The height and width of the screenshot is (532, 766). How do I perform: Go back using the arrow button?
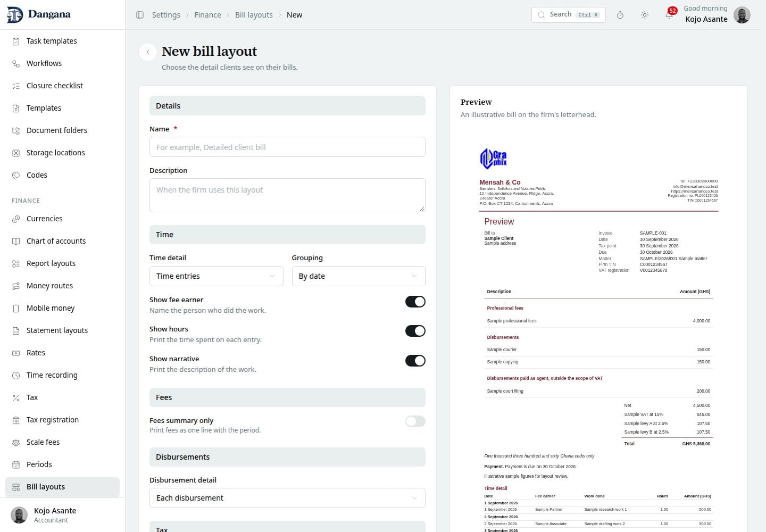[148, 52]
